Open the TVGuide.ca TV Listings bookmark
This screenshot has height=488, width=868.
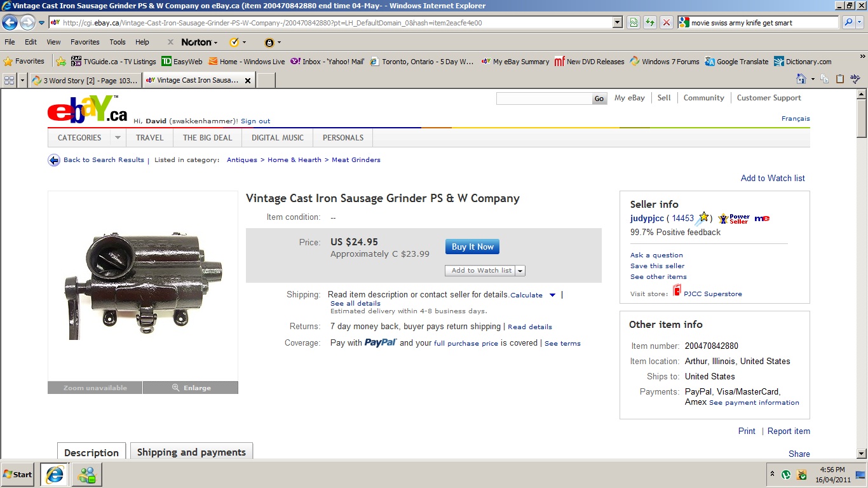coord(114,61)
